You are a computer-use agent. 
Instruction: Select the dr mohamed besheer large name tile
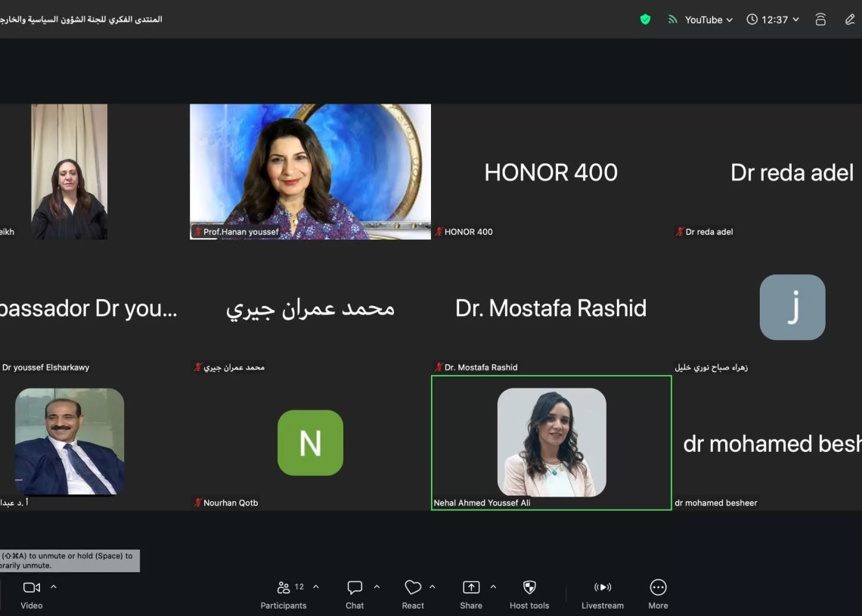(x=767, y=443)
